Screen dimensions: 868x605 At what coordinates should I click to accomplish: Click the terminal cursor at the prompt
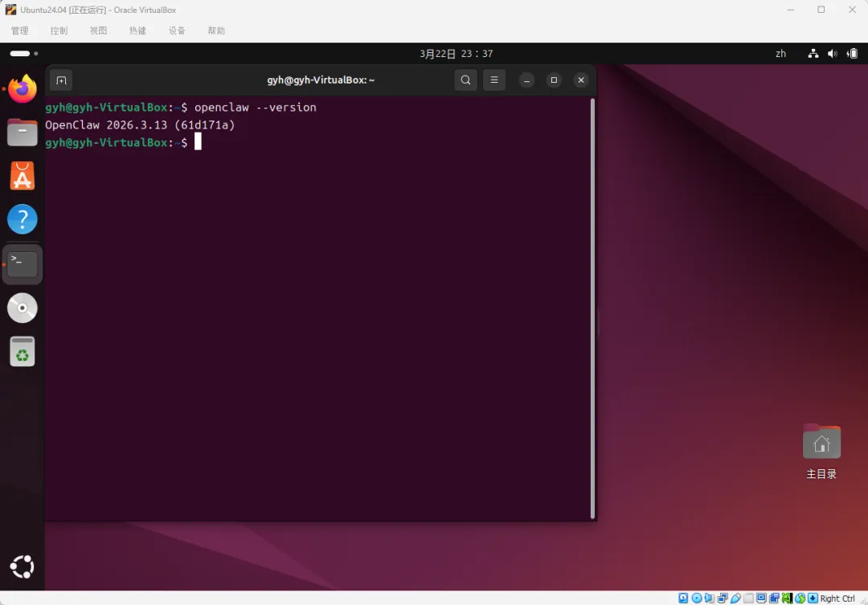coord(198,142)
